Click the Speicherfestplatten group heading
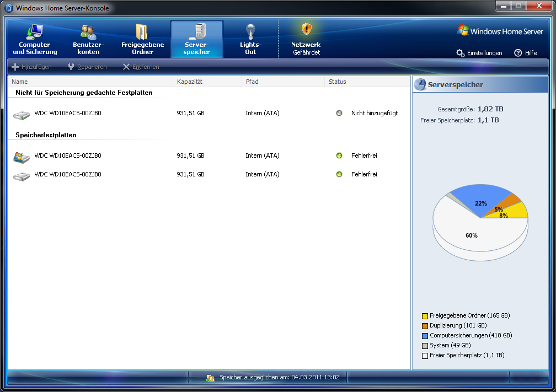Image resolution: width=556 pixels, height=392 pixels. [x=46, y=135]
